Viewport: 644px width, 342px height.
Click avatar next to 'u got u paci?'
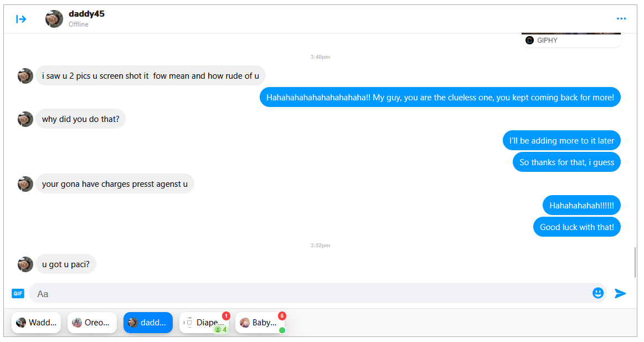[25, 264]
